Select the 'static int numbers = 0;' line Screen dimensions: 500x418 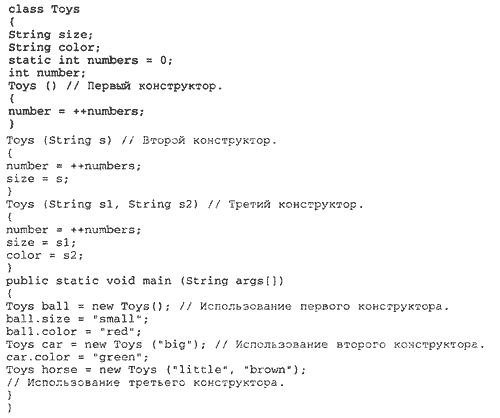(x=90, y=60)
